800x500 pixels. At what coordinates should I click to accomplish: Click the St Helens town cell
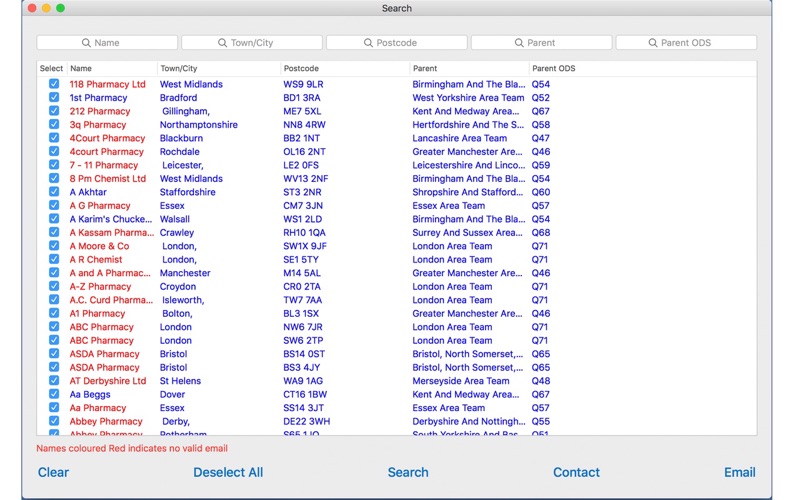(180, 381)
